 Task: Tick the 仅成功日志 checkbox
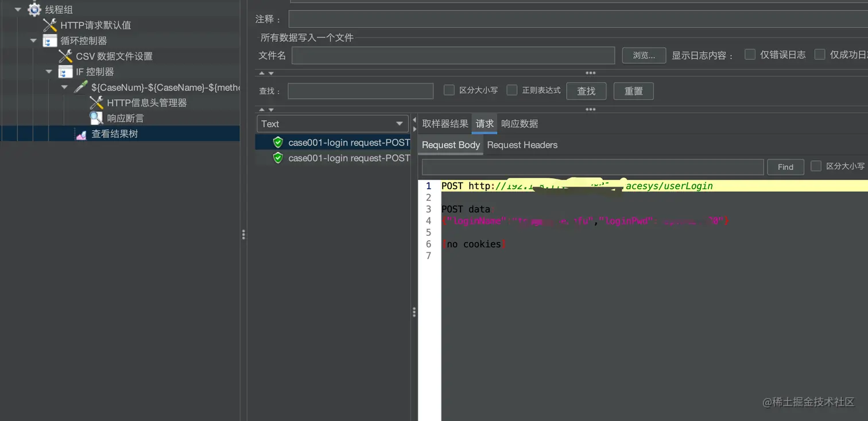[820, 54]
